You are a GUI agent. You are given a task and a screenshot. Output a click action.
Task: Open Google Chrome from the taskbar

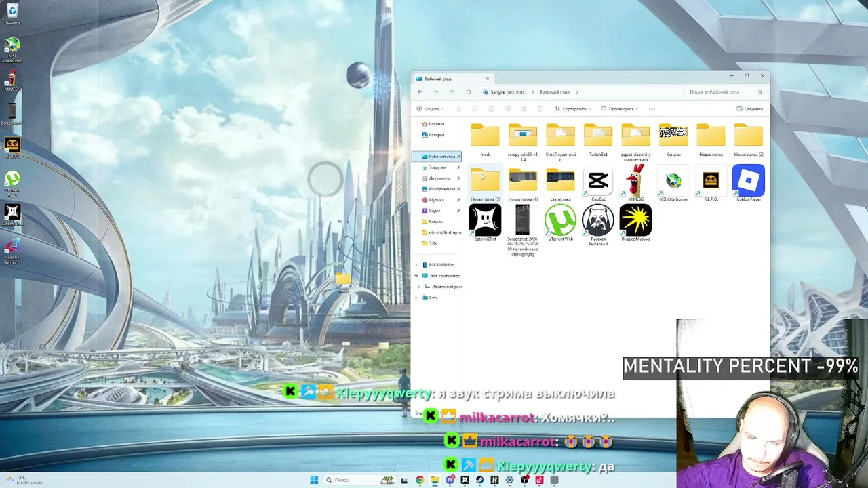tap(420, 480)
